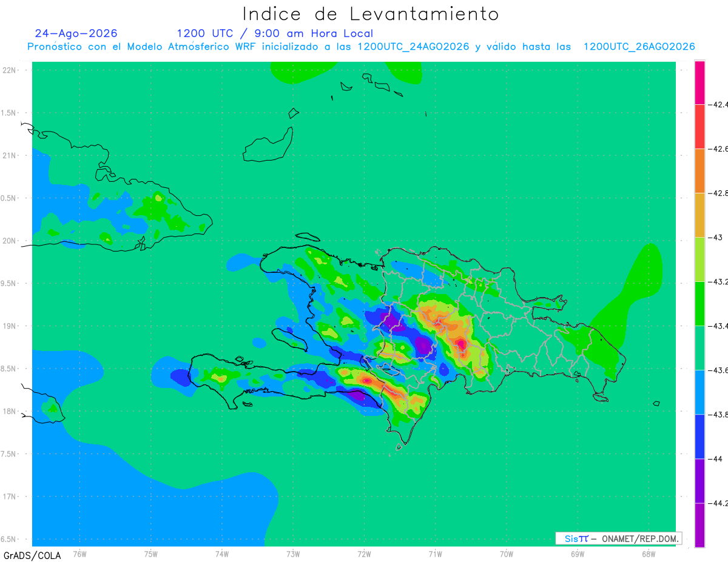This screenshot has width=728, height=562.
Task: Click the "-44" color bar value
Action: click(716, 459)
